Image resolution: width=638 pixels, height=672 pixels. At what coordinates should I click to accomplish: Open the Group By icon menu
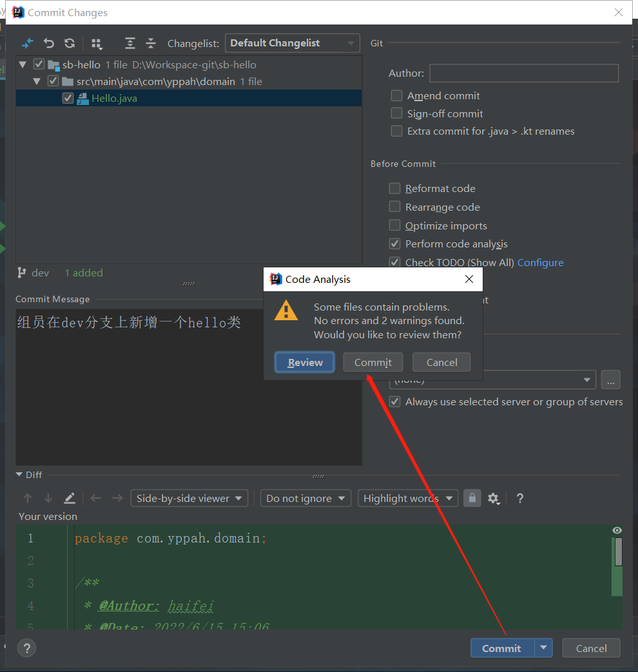pyautogui.click(x=97, y=43)
